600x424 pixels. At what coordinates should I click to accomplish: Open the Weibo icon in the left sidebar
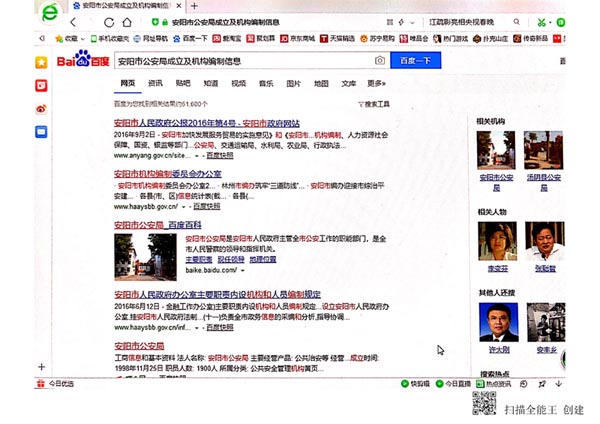coord(41,108)
